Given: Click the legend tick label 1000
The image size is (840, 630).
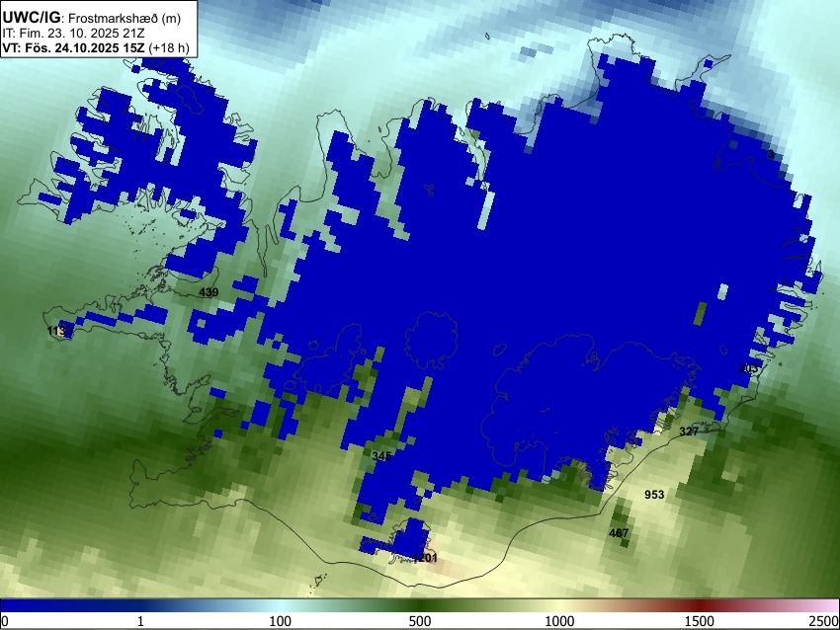Looking at the screenshot, I should pyautogui.click(x=559, y=621).
